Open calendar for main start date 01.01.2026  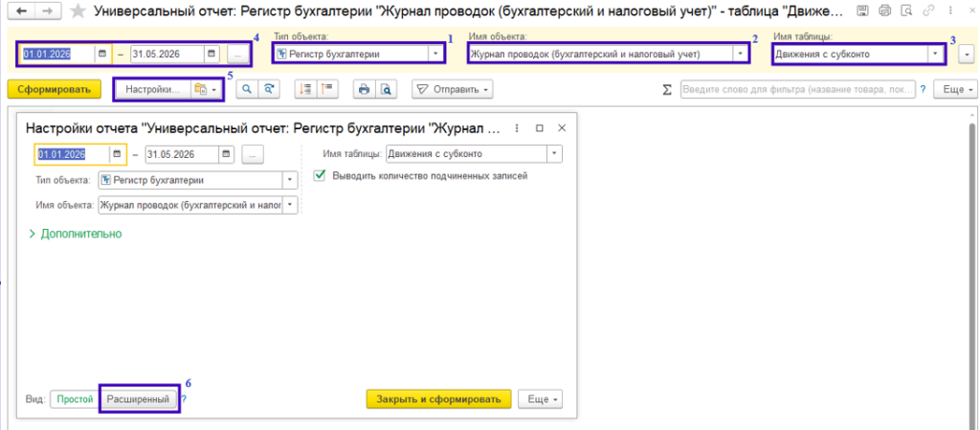tap(101, 55)
